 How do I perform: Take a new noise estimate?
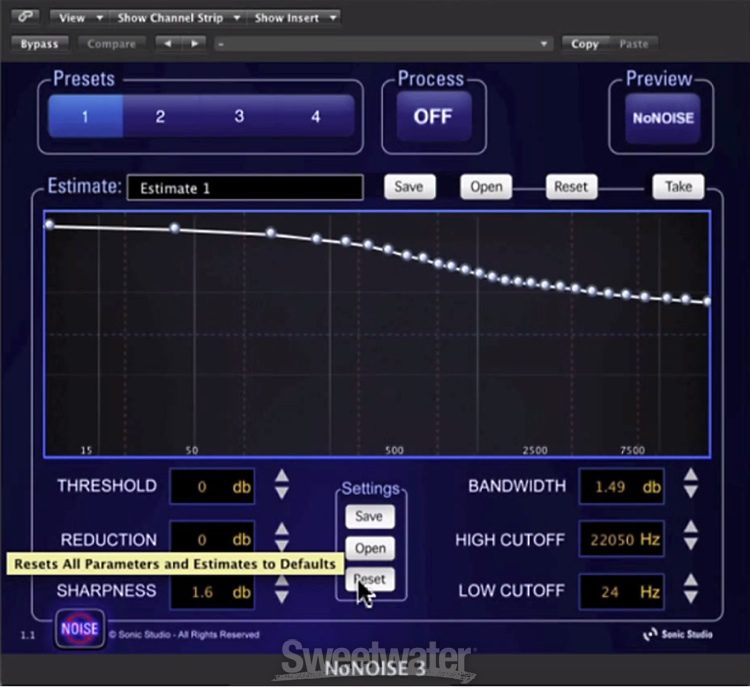point(678,186)
